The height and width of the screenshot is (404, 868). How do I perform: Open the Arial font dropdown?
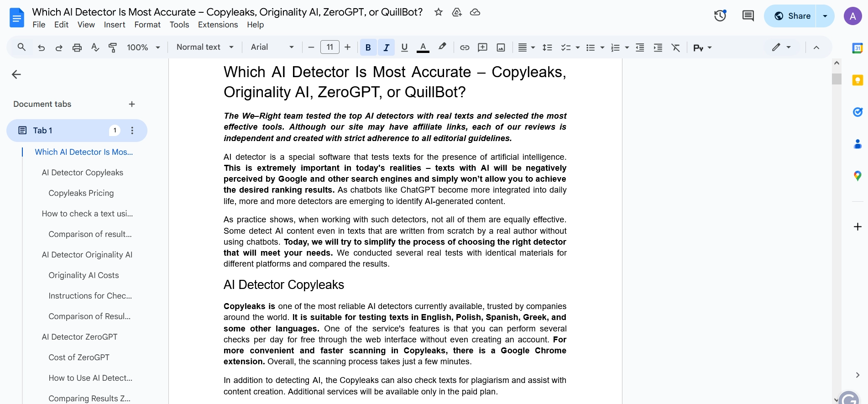tap(272, 47)
